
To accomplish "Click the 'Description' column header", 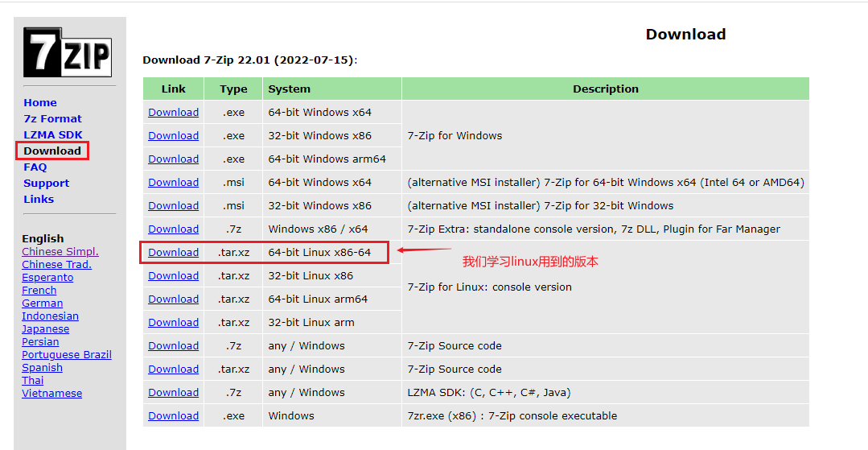I will (606, 89).
